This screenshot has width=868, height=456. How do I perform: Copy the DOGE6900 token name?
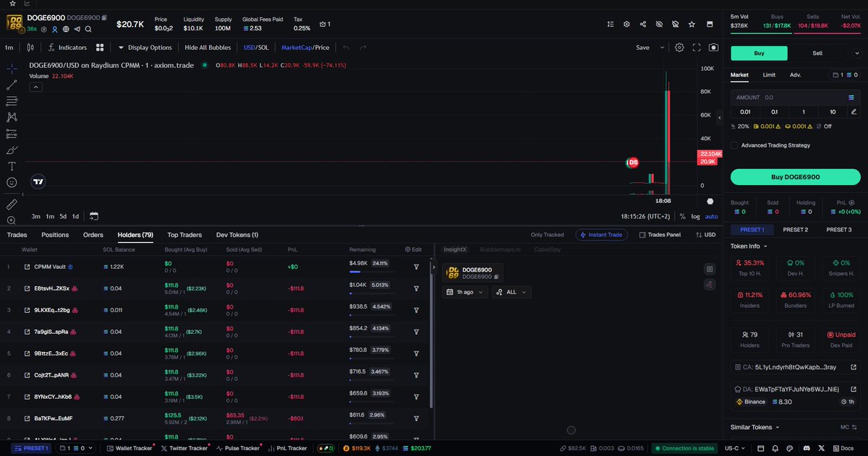coord(104,17)
